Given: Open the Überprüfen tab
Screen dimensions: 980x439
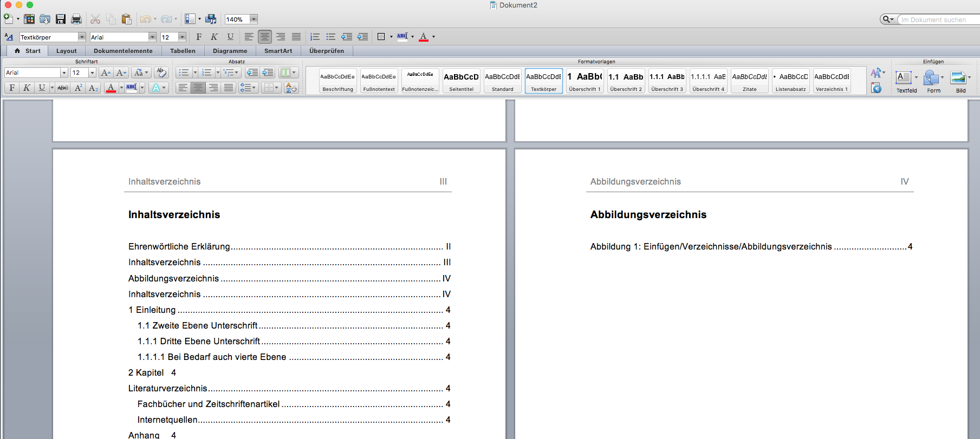Looking at the screenshot, I should click(x=327, y=51).
